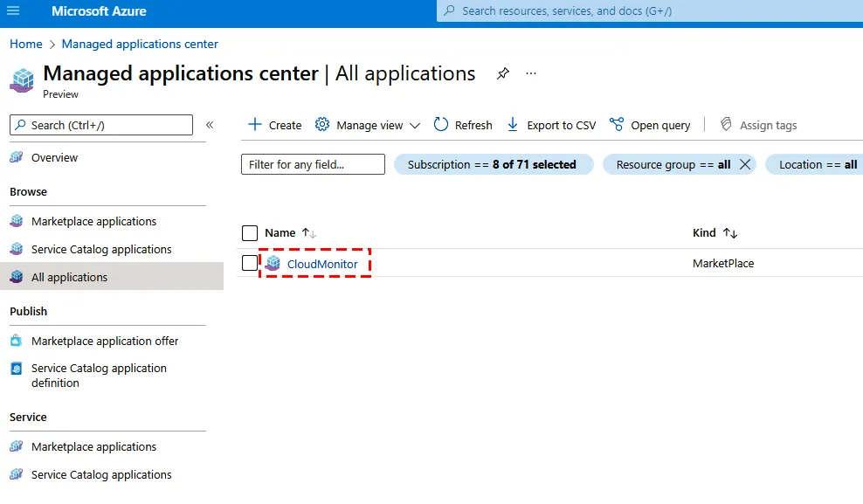Image resolution: width=863 pixels, height=504 pixels.
Task: Focus the global search resources box
Action: 650,11
